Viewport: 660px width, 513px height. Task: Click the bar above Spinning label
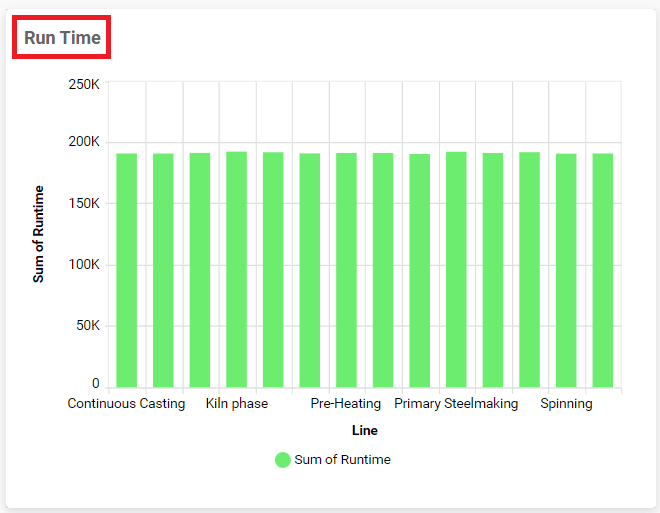pyautogui.click(x=566, y=270)
